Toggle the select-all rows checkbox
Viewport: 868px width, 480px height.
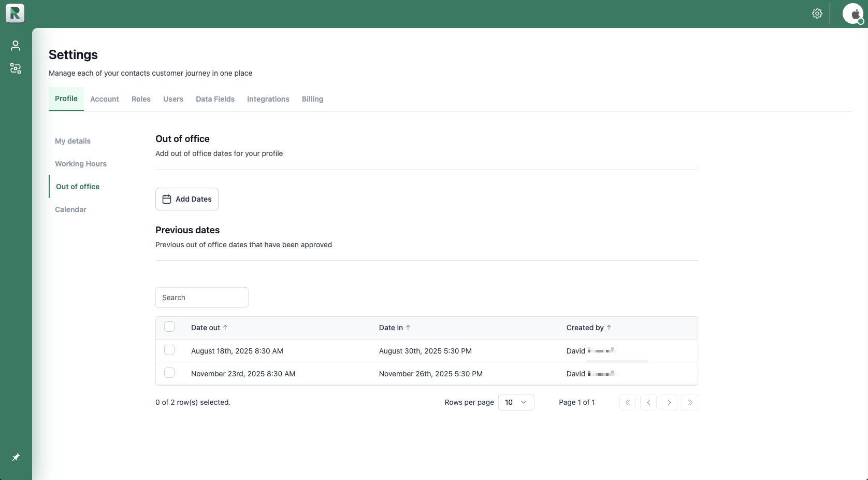[169, 327]
